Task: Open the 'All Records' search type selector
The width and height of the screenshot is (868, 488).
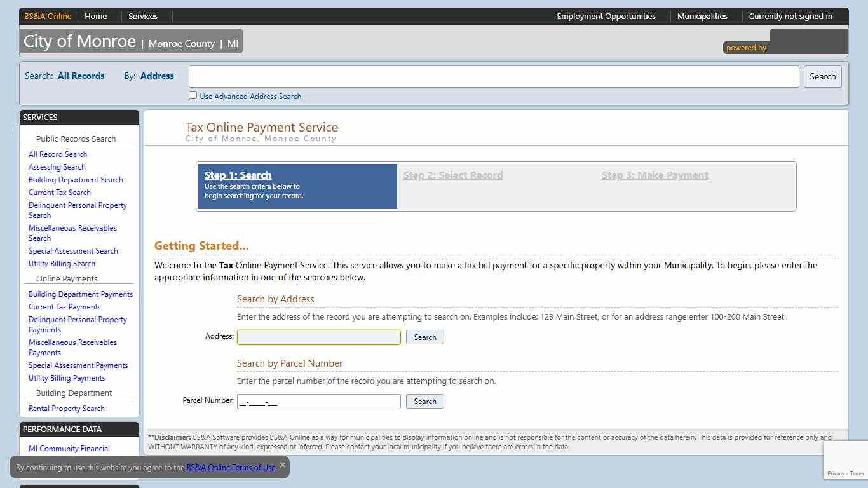Action: [x=81, y=76]
